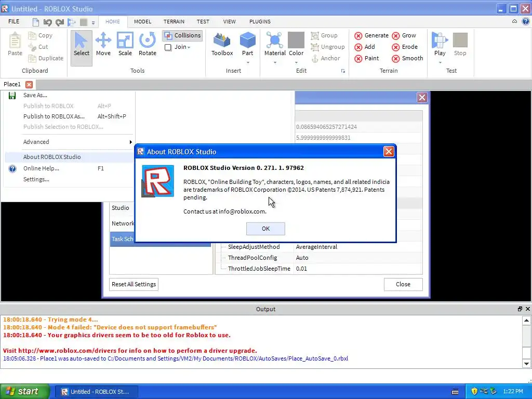Click the Output panel scroll up arrow
The image size is (532, 399).
(526, 320)
